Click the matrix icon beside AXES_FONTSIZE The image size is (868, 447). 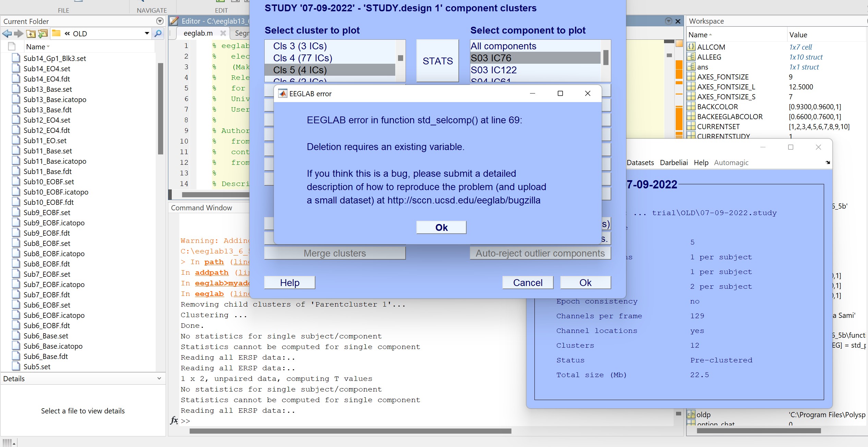point(691,77)
